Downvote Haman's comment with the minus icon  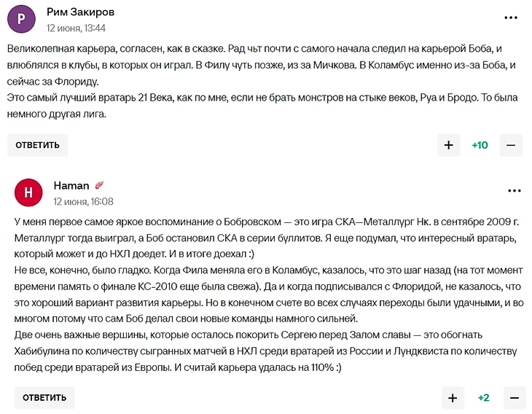tap(515, 398)
